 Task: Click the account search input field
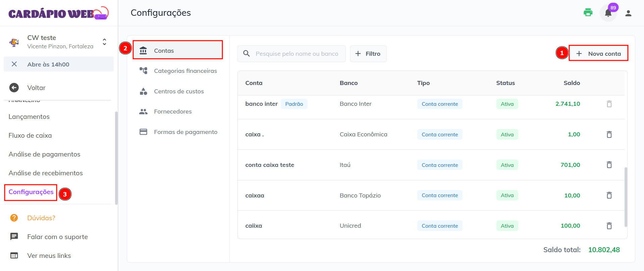297,54
